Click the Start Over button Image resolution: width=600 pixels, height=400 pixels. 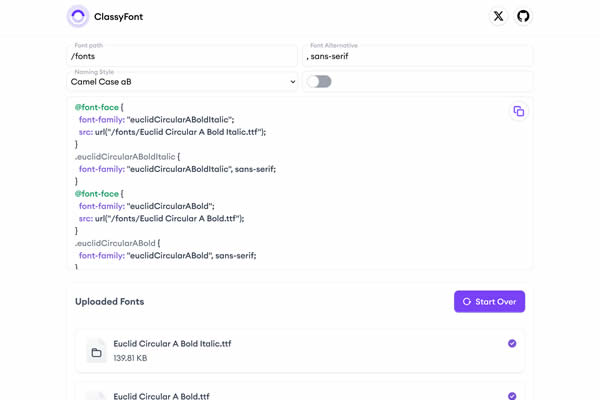(489, 302)
